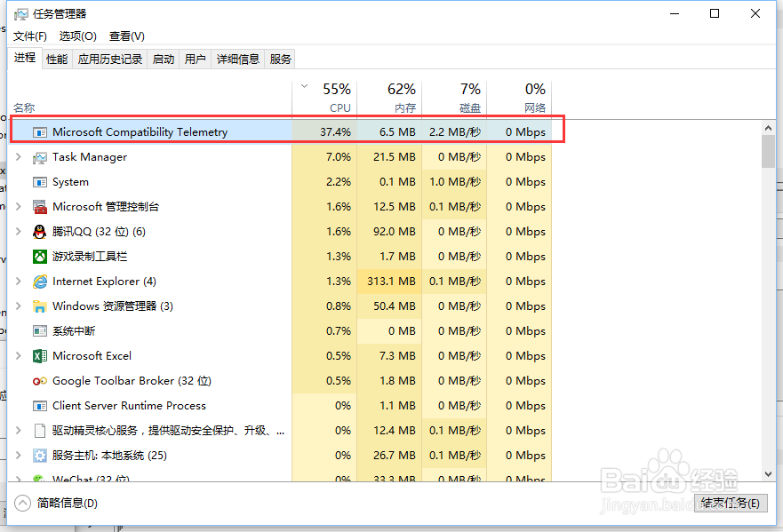The width and height of the screenshot is (783, 532).
Task: Switch to the 服务 tab
Action: [280, 60]
